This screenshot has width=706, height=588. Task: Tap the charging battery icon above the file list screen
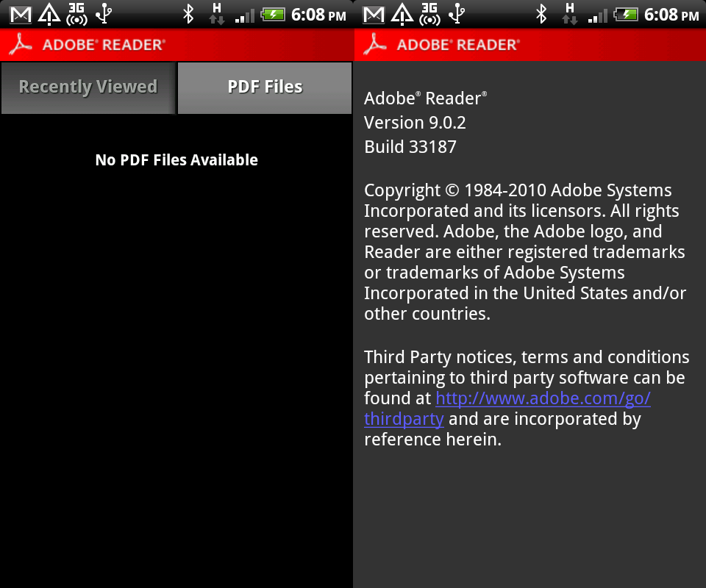(273, 15)
